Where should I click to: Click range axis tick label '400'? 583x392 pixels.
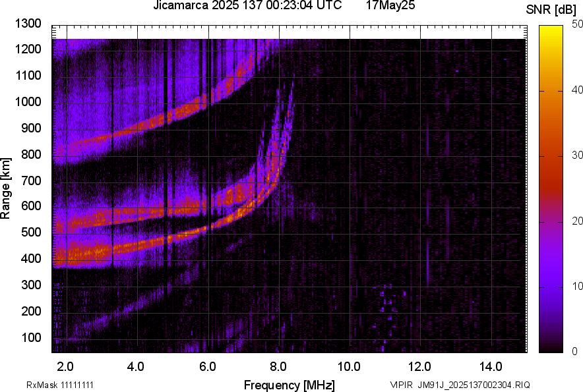(x=31, y=258)
